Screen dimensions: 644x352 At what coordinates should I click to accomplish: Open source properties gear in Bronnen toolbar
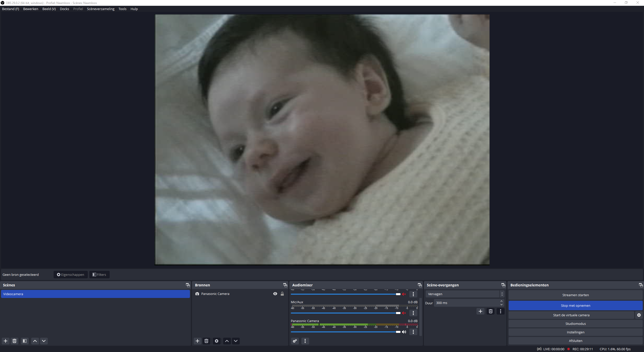point(217,341)
